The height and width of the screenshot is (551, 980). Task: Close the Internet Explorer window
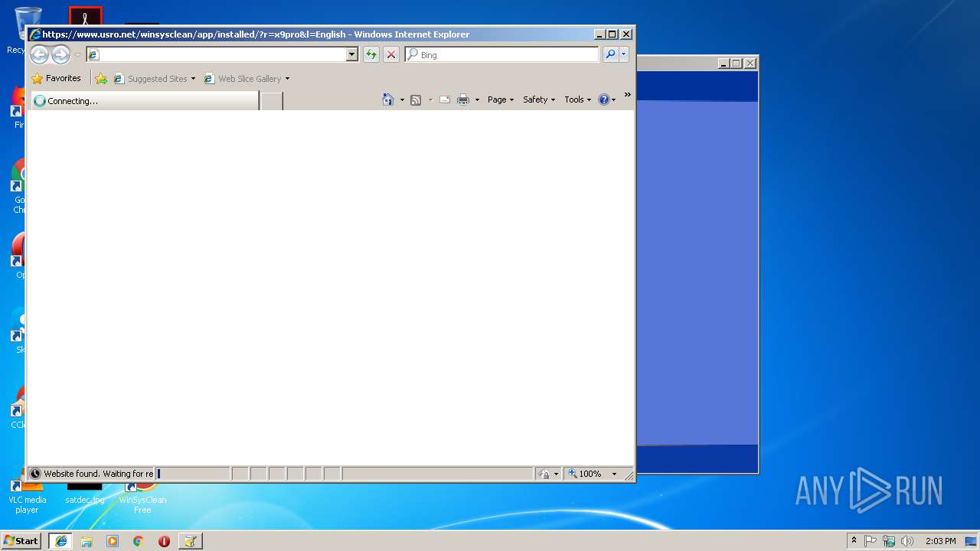(626, 34)
